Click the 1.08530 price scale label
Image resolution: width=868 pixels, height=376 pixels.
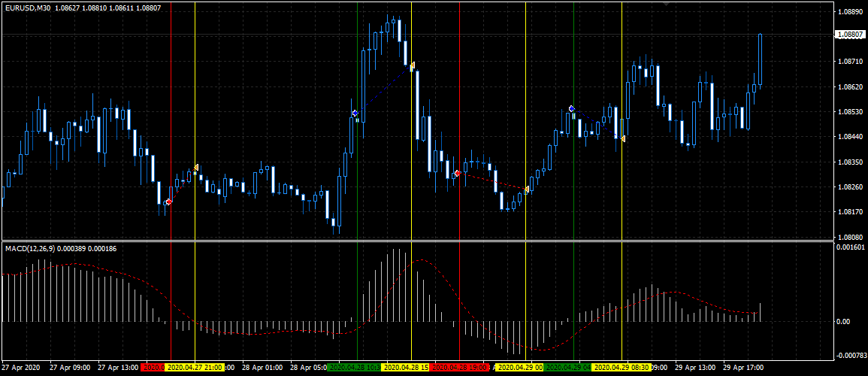pos(848,112)
